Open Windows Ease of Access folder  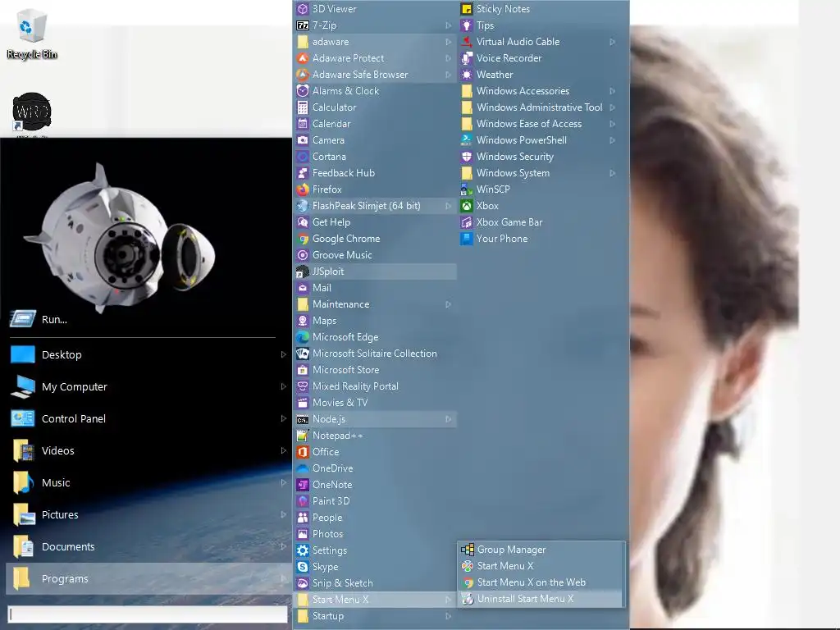point(540,124)
